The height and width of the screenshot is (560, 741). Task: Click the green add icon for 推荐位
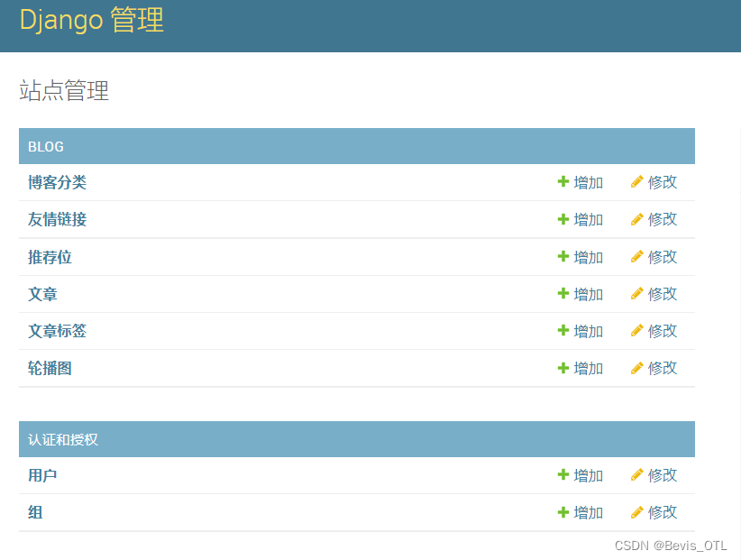(x=563, y=256)
